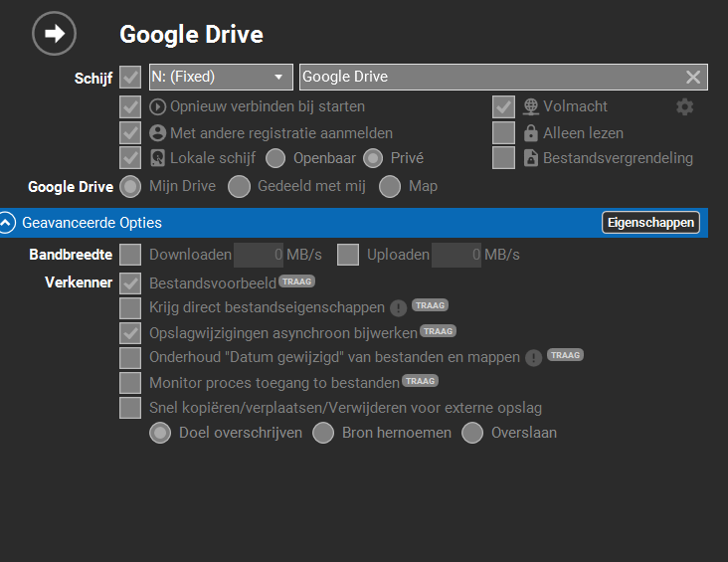Toggle the Lokale schijf checkbox
The image size is (728, 562).
[x=130, y=158]
